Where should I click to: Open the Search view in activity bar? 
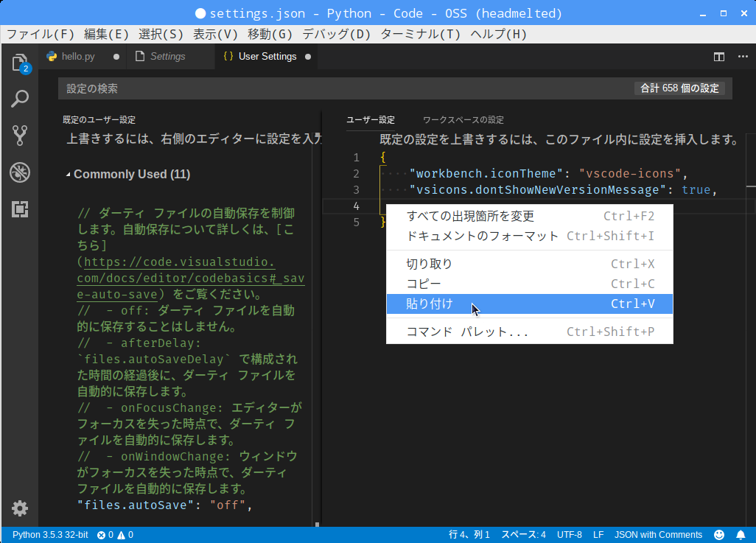20,99
